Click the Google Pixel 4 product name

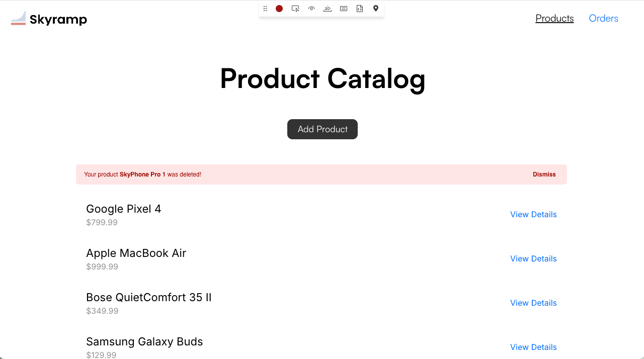pyautogui.click(x=124, y=209)
